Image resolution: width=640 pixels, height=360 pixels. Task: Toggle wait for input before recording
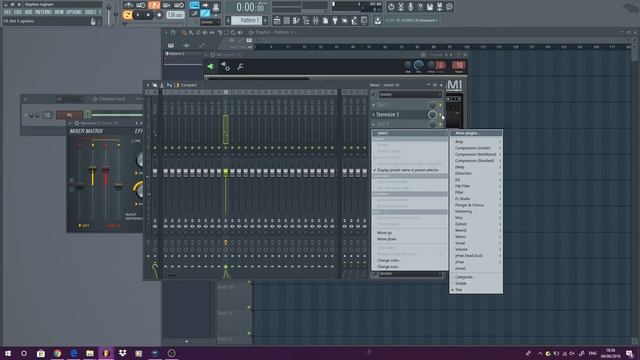pos(141,5)
